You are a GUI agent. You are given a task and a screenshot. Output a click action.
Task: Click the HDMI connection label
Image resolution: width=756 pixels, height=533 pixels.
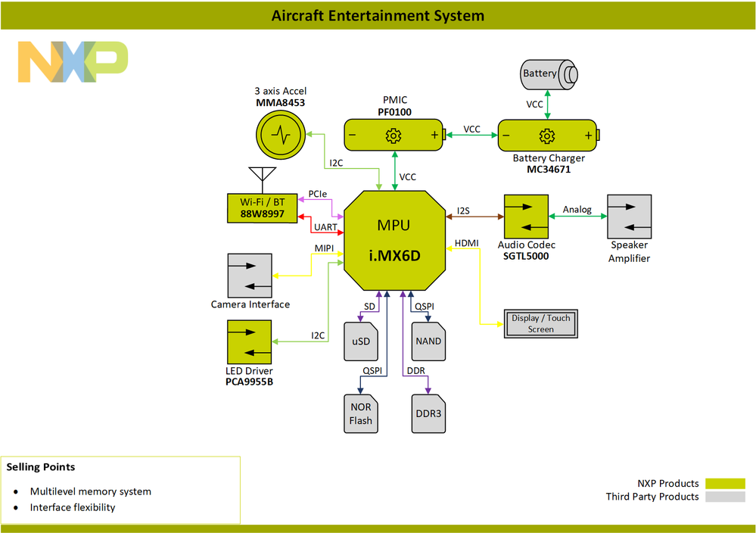[x=467, y=243]
